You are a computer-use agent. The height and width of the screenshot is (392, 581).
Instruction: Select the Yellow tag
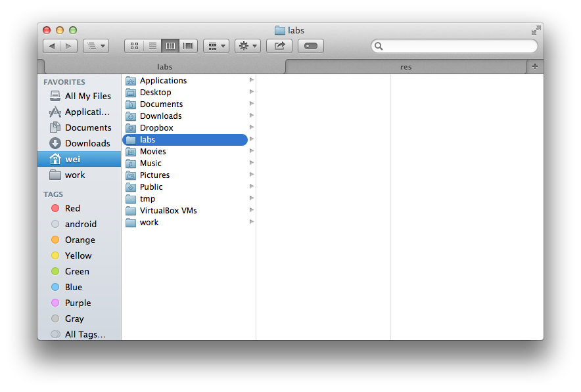pyautogui.click(x=80, y=255)
